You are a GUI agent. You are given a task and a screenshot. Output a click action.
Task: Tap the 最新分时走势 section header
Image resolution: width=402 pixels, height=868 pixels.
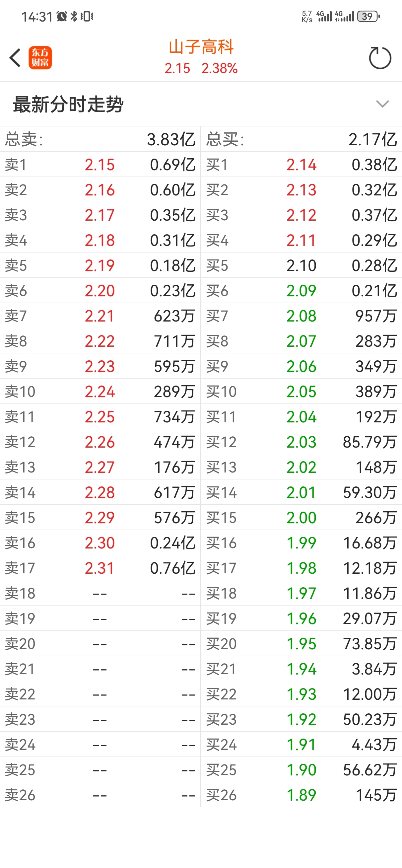tap(68, 104)
